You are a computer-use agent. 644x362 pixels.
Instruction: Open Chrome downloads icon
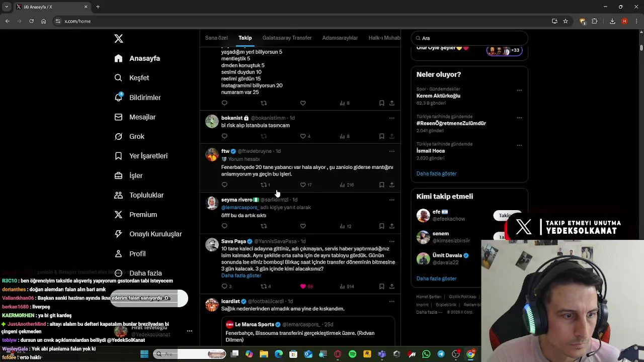[612, 21]
